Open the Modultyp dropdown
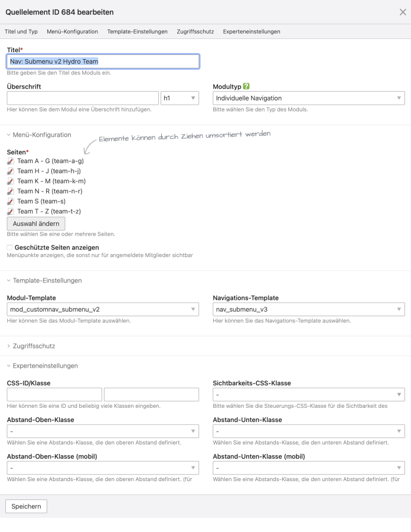 click(x=308, y=98)
